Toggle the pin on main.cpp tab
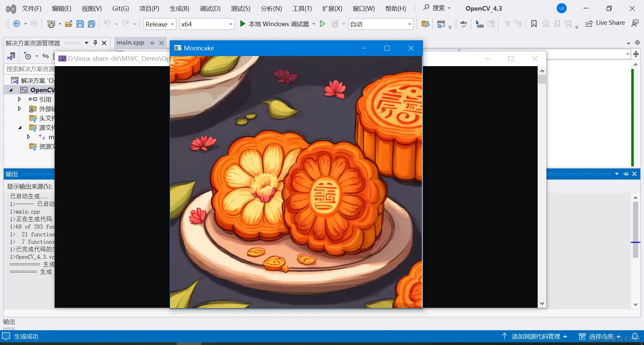The width and height of the screenshot is (644, 345). point(152,43)
